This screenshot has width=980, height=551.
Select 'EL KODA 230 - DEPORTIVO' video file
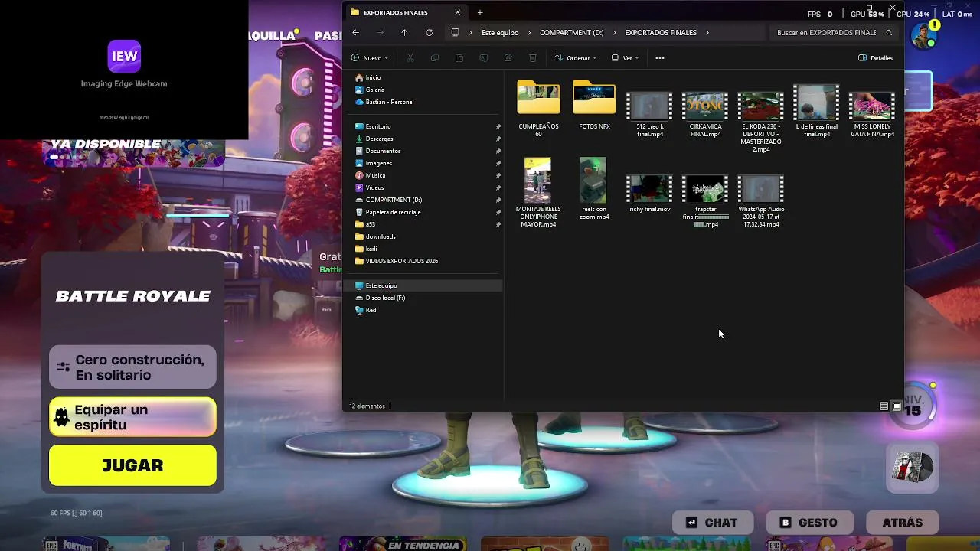click(761, 121)
